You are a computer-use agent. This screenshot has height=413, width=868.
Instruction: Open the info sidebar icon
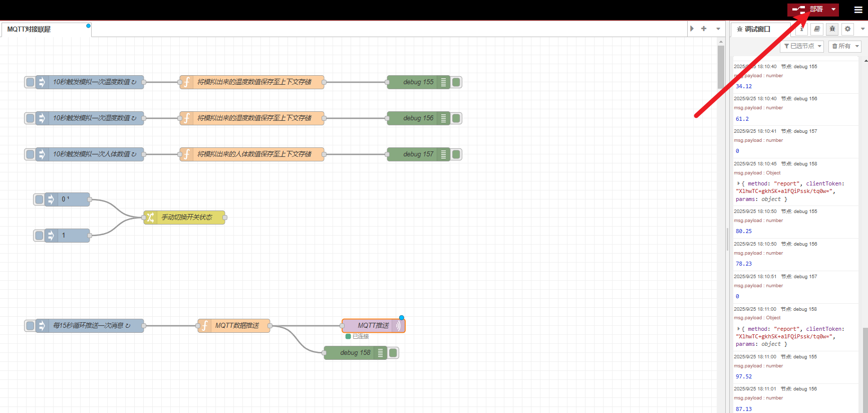tap(802, 29)
